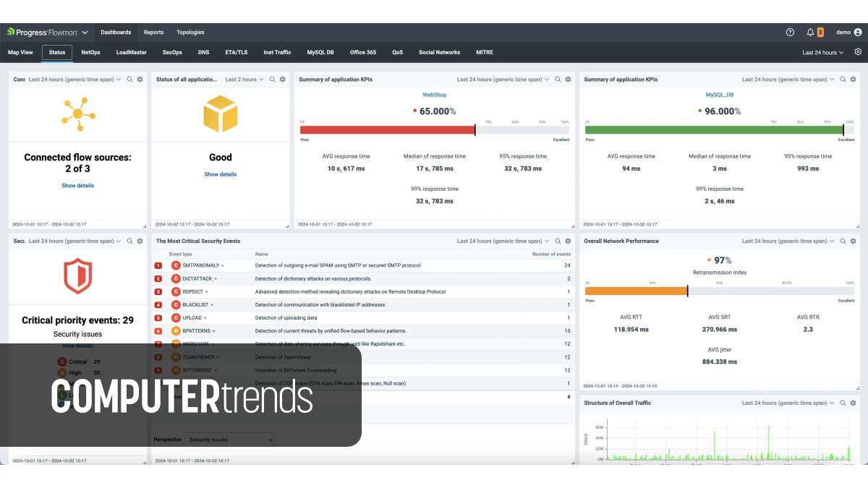Open gear settings in Overall Network Performance widget
Screen dimensions: 868x488
854,241
